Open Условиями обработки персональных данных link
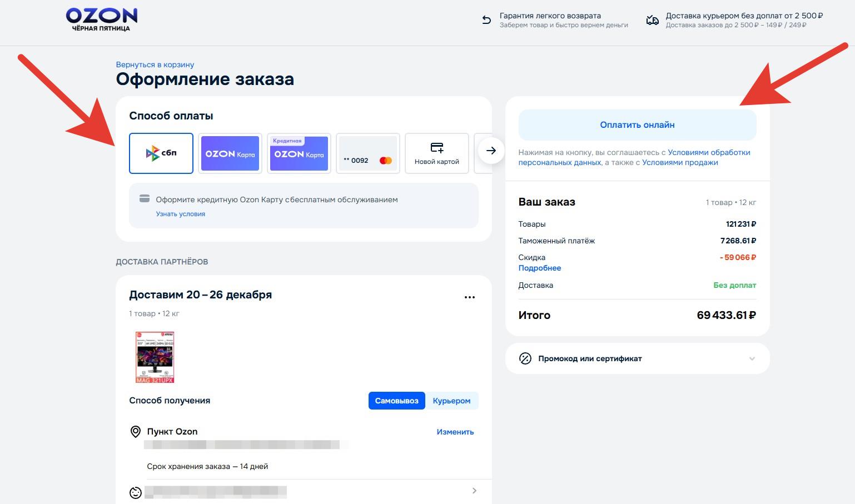The width and height of the screenshot is (855, 504). pos(634,157)
